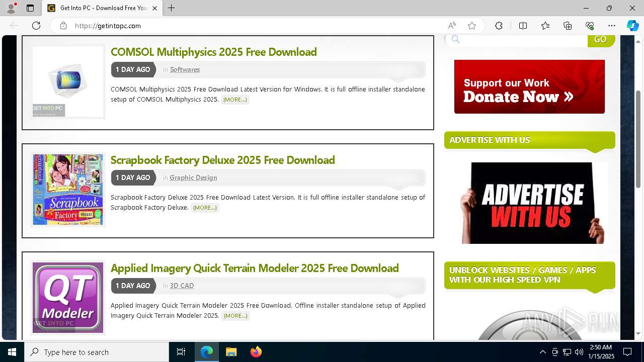Open Scrapbook Factory Deluxe 2025 Free Download title
644x362 pixels.
(x=223, y=160)
